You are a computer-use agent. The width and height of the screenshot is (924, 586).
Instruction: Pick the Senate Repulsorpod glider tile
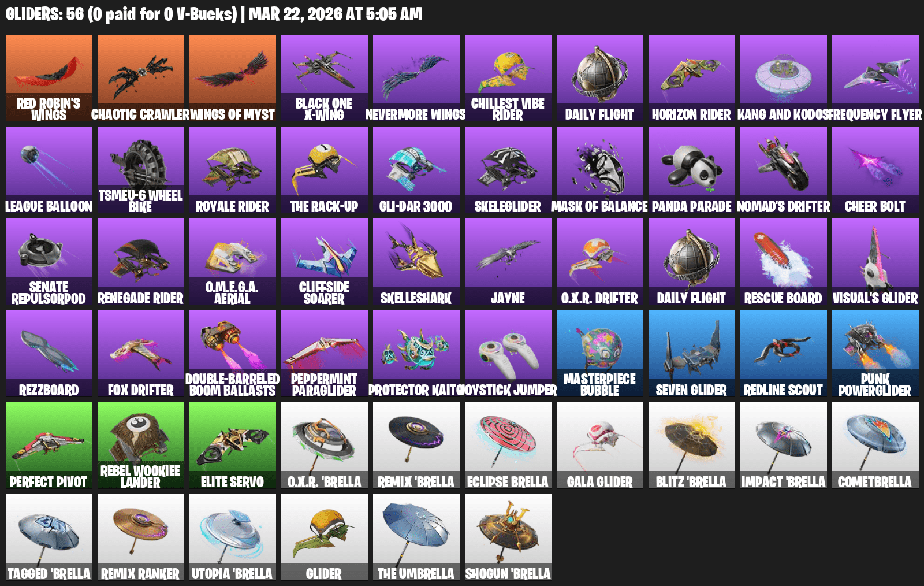pyautogui.click(x=49, y=262)
